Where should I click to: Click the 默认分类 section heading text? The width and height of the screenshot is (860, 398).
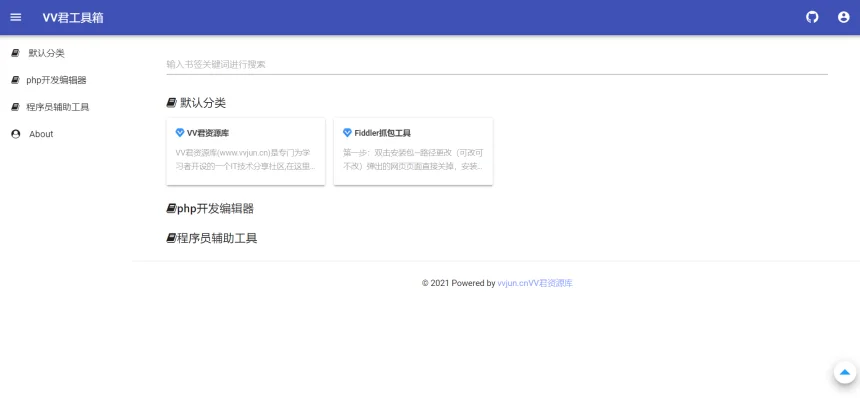click(x=203, y=103)
